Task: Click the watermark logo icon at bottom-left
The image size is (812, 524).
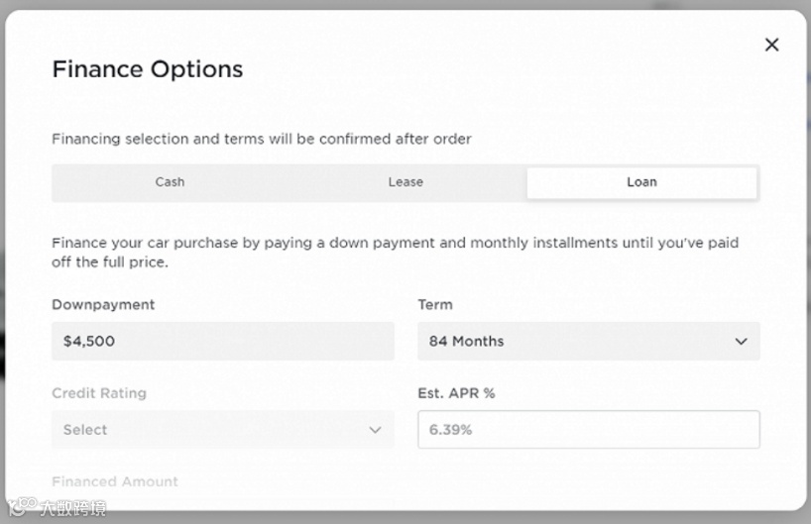Action: tap(20, 508)
